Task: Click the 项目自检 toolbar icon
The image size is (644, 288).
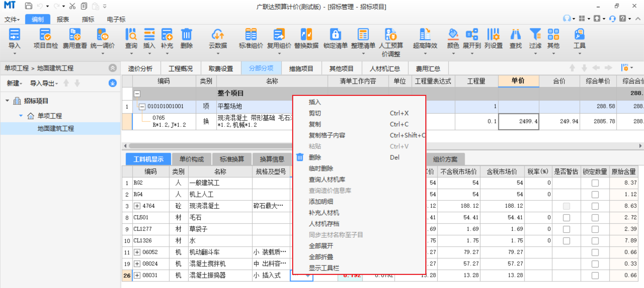Action: (x=45, y=35)
